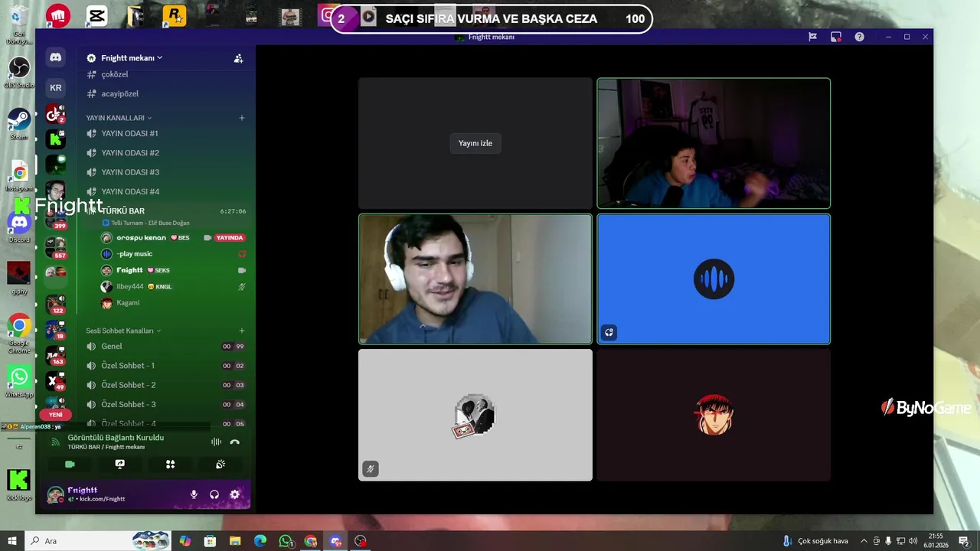Click the YAYINDA live badge
The image size is (980, 551).
click(x=230, y=238)
